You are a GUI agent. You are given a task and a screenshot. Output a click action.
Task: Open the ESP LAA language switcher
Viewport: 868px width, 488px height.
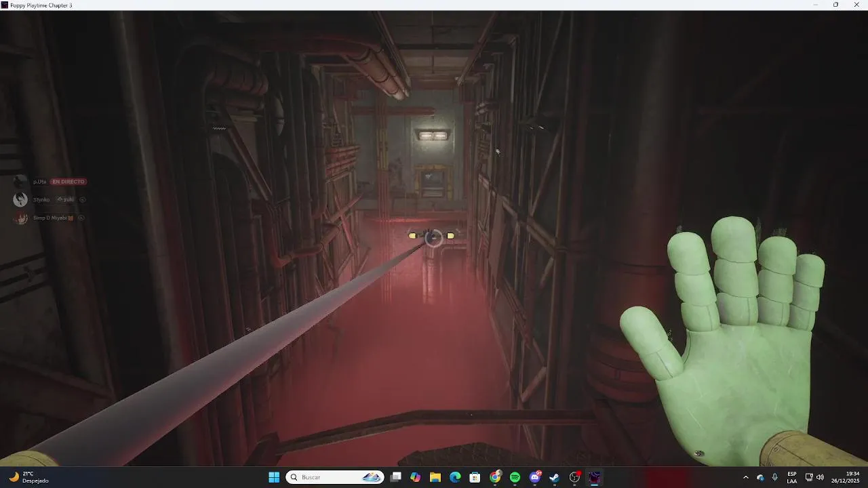coord(792,477)
